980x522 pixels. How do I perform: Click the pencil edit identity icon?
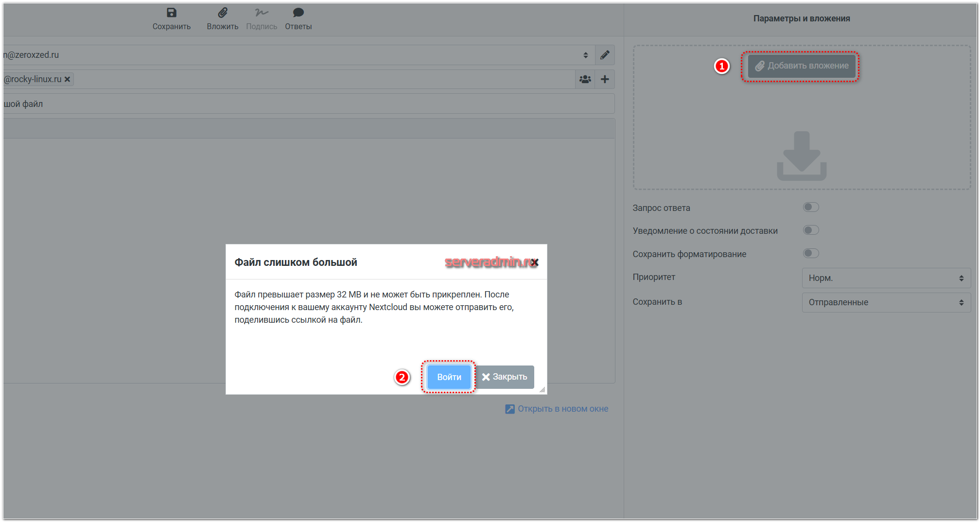605,55
